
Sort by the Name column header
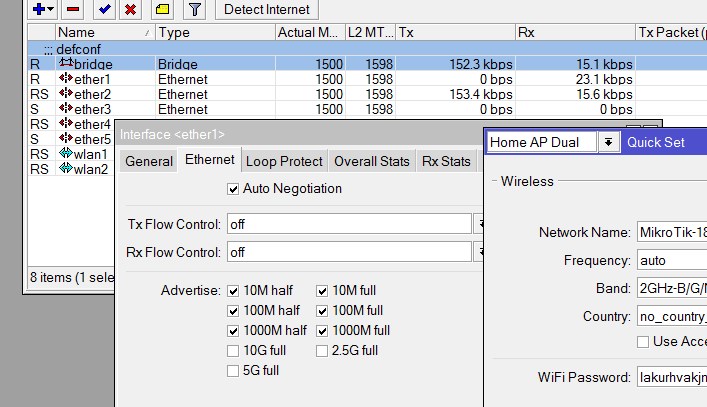(x=105, y=32)
